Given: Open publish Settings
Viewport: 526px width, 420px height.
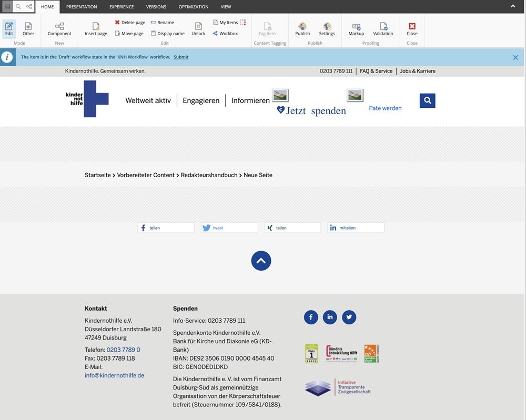Looking at the screenshot, I should tap(327, 28).
